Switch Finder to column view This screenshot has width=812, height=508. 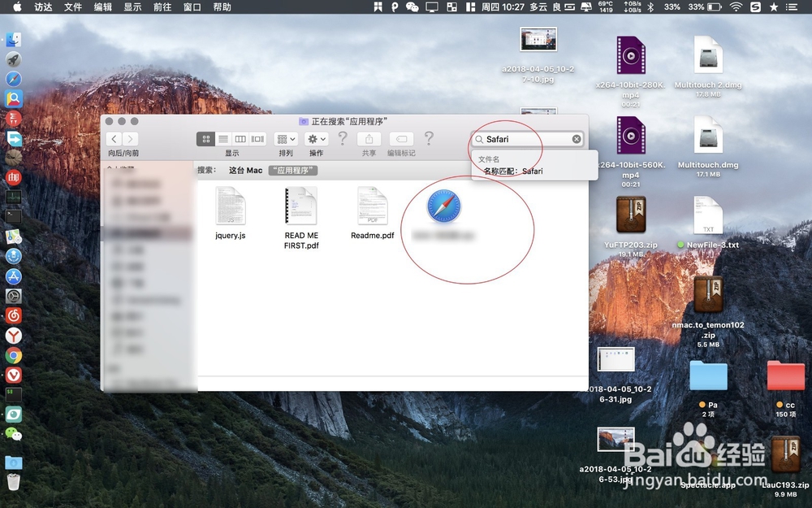(x=240, y=138)
